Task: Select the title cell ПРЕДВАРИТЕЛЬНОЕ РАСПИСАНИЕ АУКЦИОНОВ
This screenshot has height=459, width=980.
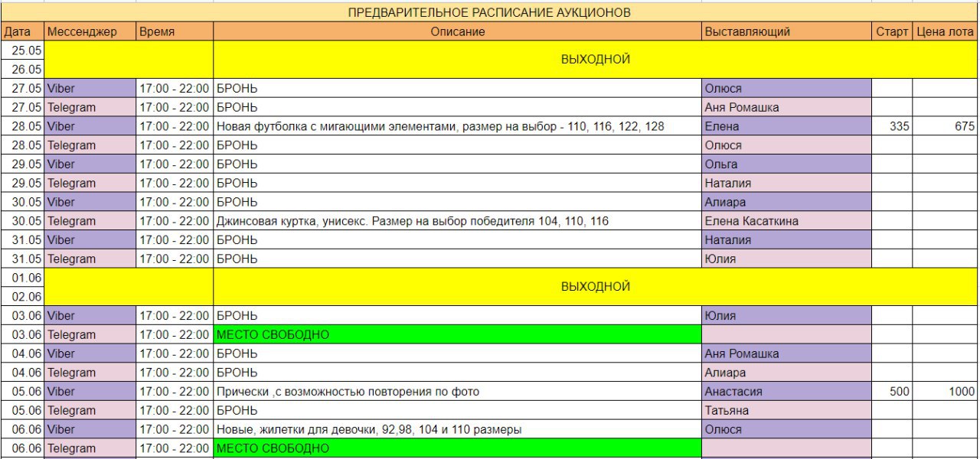Action: coord(489,13)
